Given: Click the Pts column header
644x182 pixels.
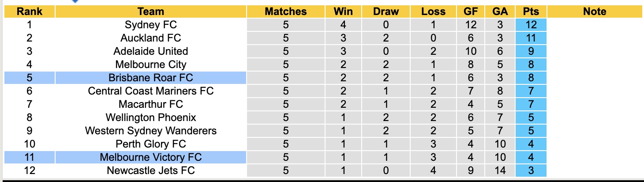Looking at the screenshot, I should [x=531, y=11].
